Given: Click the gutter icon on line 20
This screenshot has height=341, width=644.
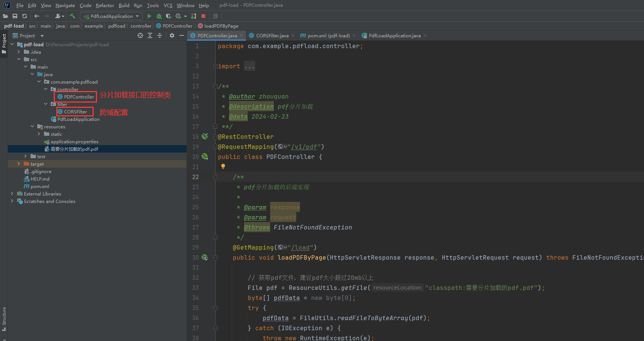Looking at the screenshot, I should tap(205, 156).
